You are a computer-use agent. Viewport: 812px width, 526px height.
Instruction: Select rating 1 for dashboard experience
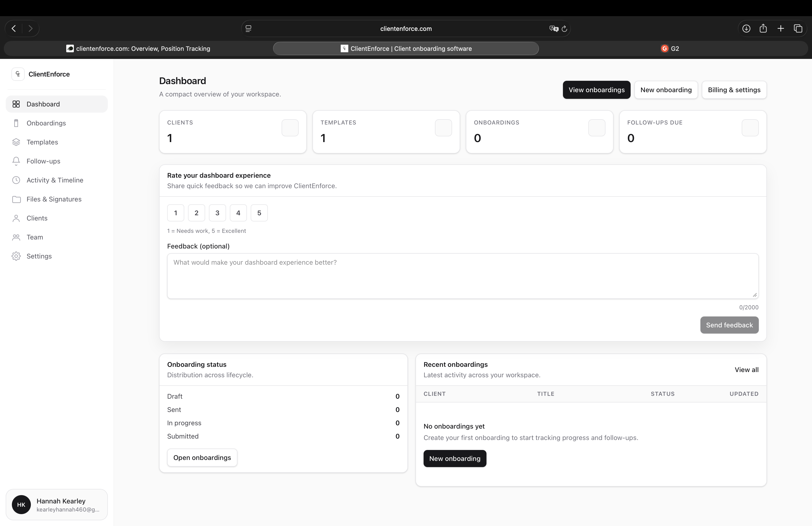175,213
